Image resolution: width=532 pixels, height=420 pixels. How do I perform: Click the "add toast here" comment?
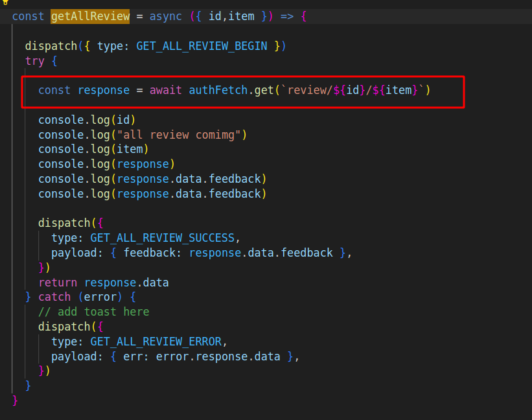pyautogui.click(x=93, y=312)
